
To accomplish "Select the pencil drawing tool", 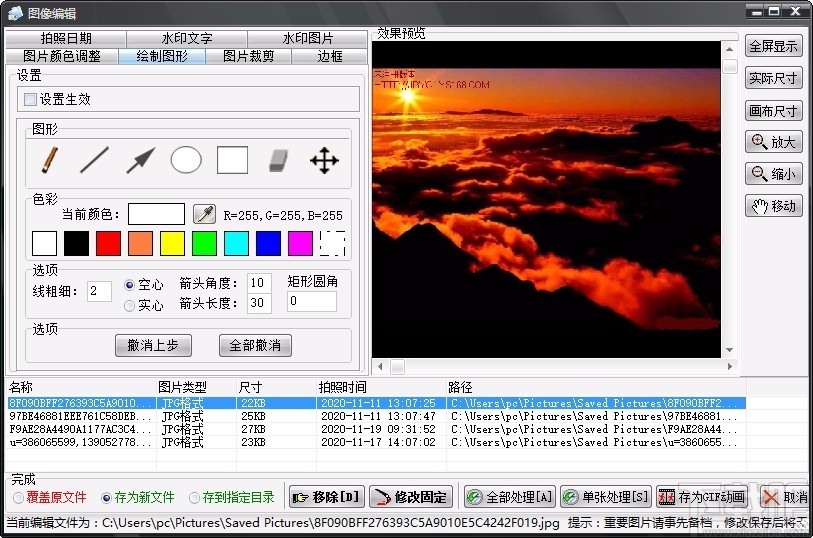I will click(x=49, y=160).
